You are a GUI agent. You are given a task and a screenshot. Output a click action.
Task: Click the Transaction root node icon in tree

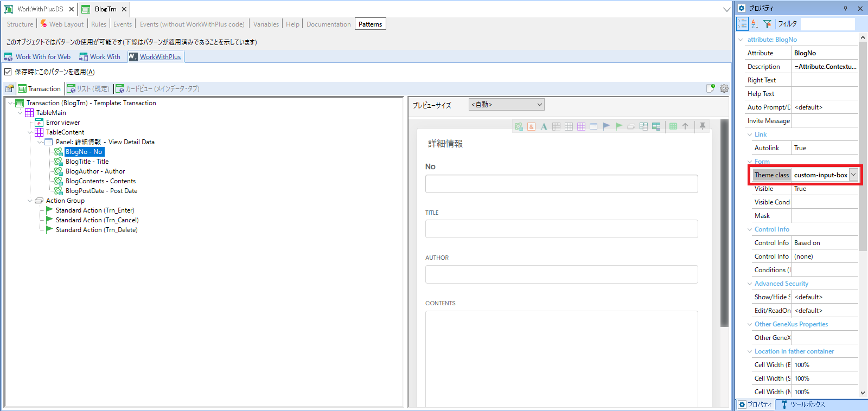[20, 103]
